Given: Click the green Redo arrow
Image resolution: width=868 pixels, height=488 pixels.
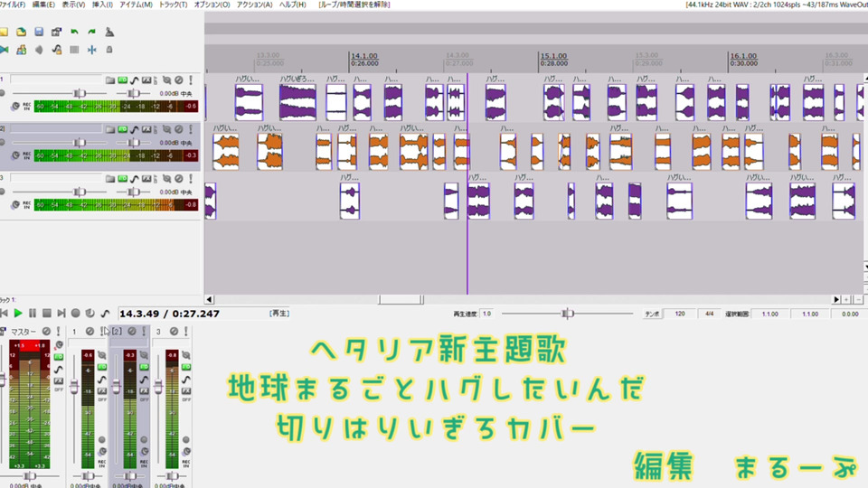Looking at the screenshot, I should click(x=92, y=33).
